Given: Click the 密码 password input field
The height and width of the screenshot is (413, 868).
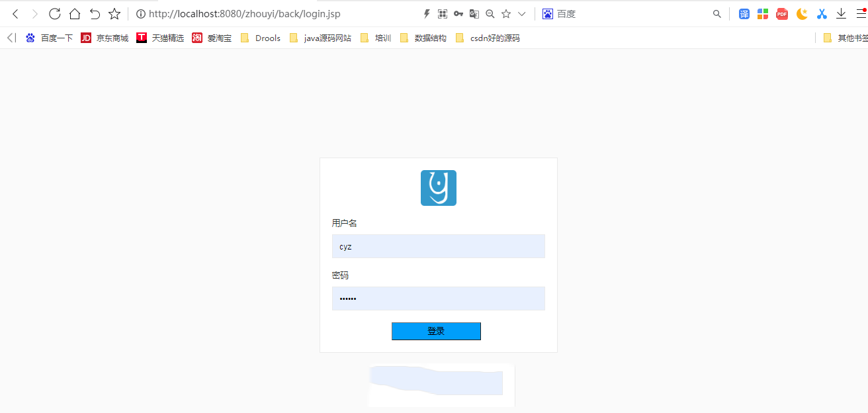Looking at the screenshot, I should click(x=438, y=298).
